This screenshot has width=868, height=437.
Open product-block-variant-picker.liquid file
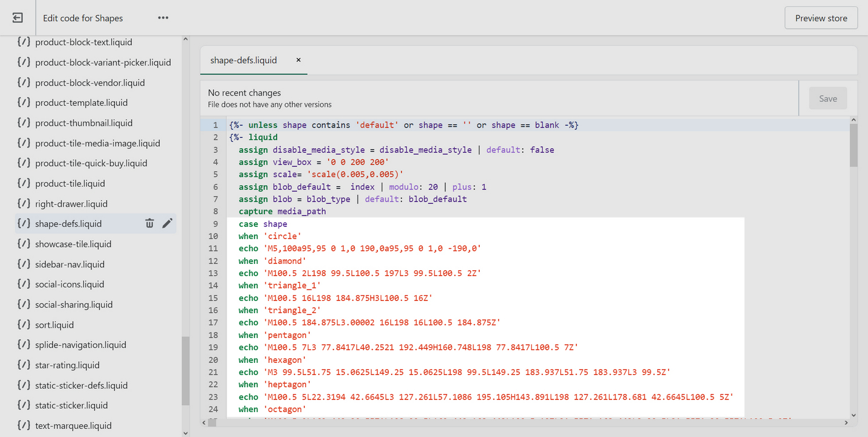[x=103, y=63]
